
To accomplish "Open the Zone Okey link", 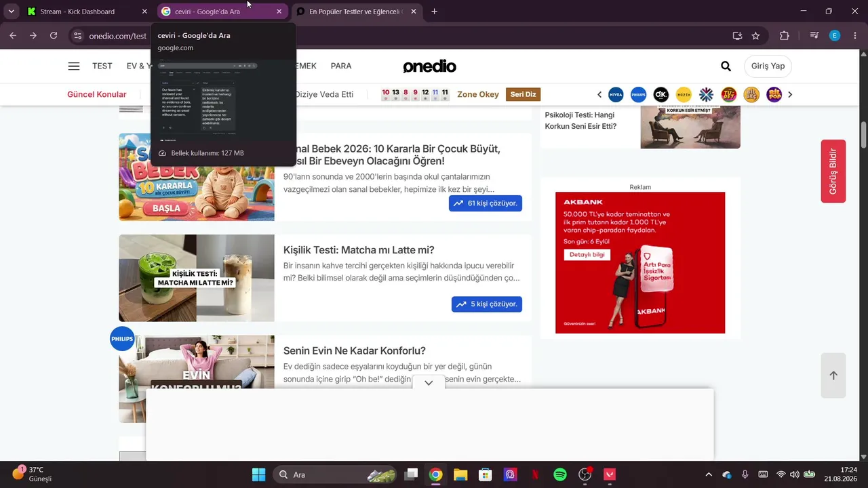I will tap(478, 94).
